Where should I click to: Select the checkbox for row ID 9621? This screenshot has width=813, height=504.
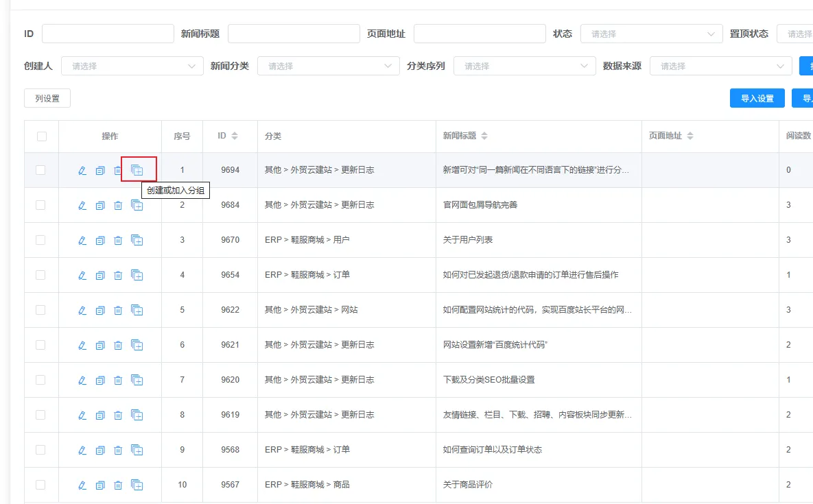click(x=40, y=345)
